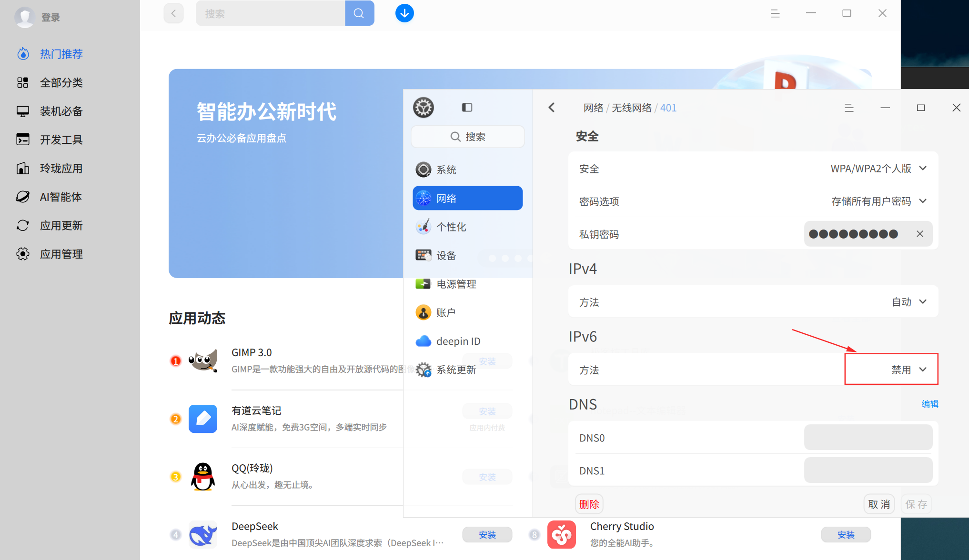Screen dimensions: 969x560
Task: Click the 取消 button
Action: 879,504
